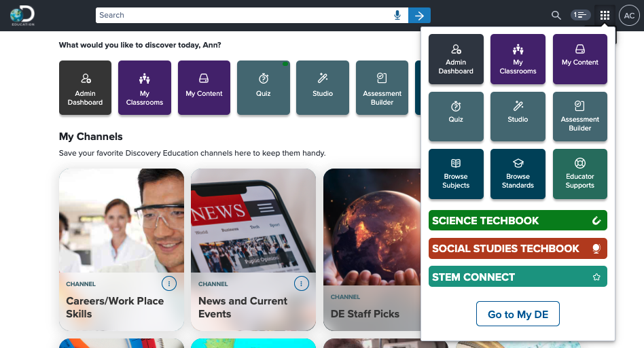Launch Quiz tile on main page
The image size is (644, 348).
(264, 88)
